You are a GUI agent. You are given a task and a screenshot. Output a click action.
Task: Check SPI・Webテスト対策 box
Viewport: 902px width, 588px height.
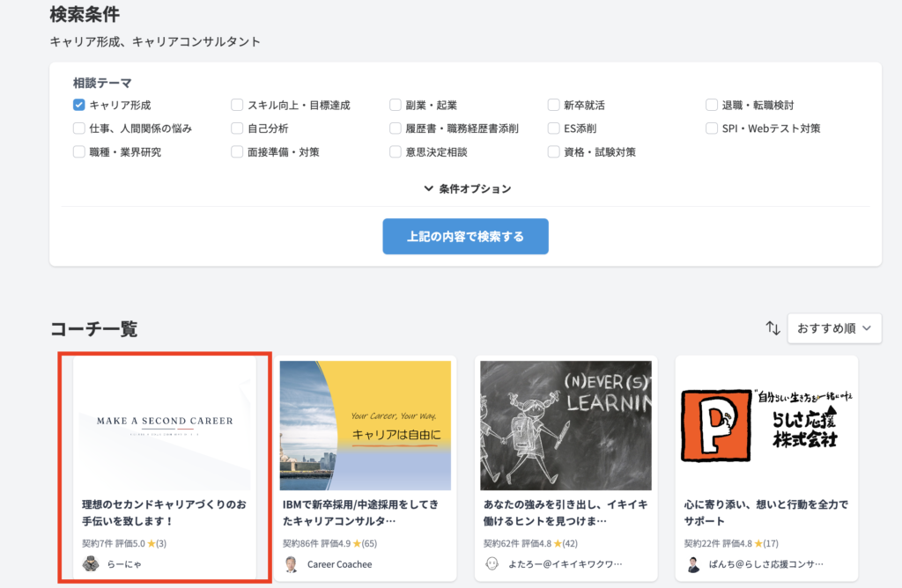(x=712, y=129)
